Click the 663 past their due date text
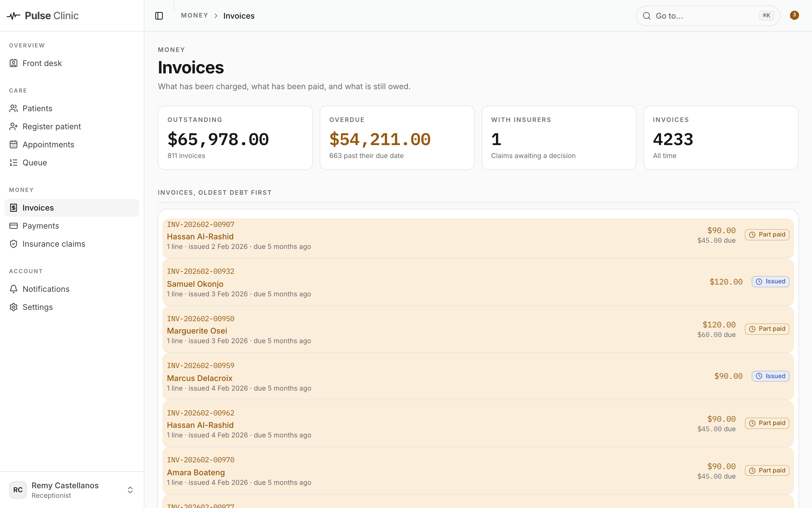Image resolution: width=812 pixels, height=508 pixels. pyautogui.click(x=367, y=156)
